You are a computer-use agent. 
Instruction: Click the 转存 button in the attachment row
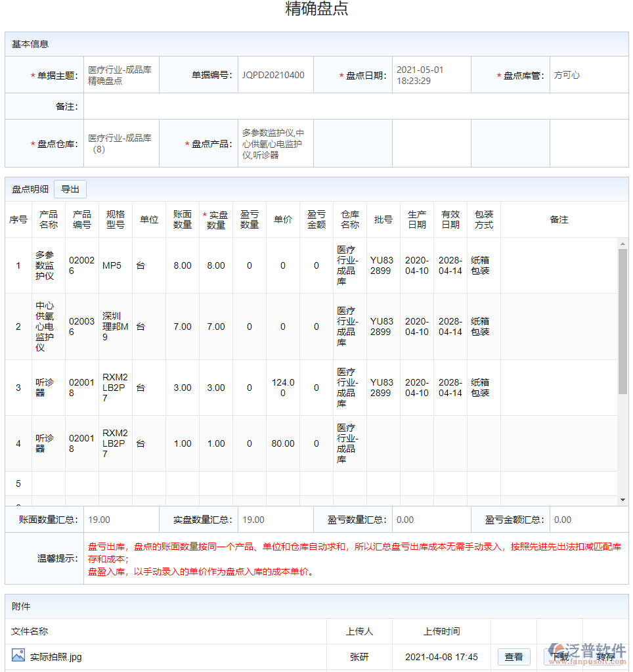point(605,656)
